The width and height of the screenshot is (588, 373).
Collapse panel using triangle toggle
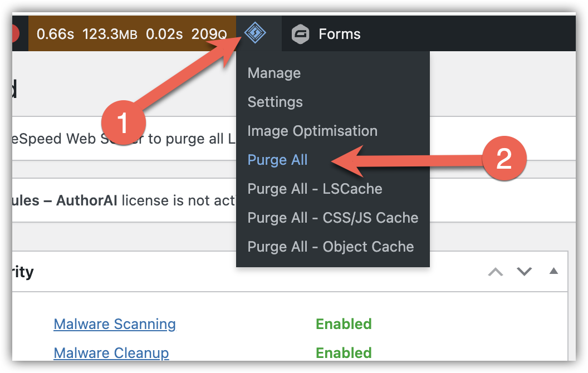553,271
